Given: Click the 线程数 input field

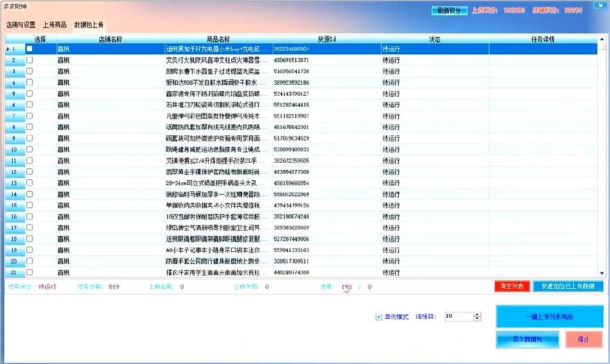Looking at the screenshot, I should point(459,316).
